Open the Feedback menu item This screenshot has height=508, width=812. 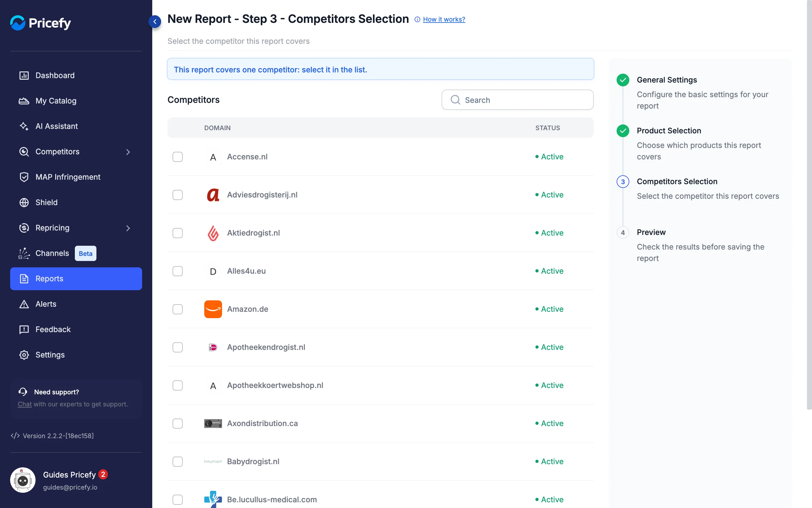tap(76, 329)
